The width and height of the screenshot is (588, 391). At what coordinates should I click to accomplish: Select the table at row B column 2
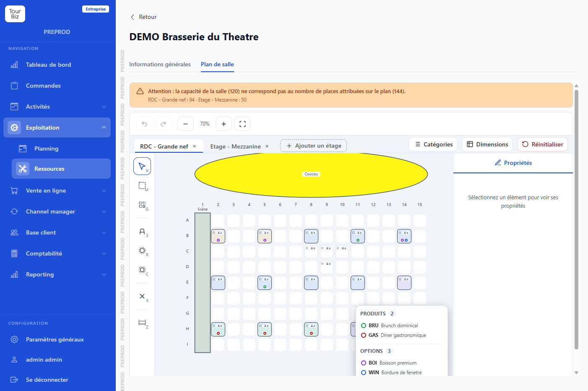point(218,236)
